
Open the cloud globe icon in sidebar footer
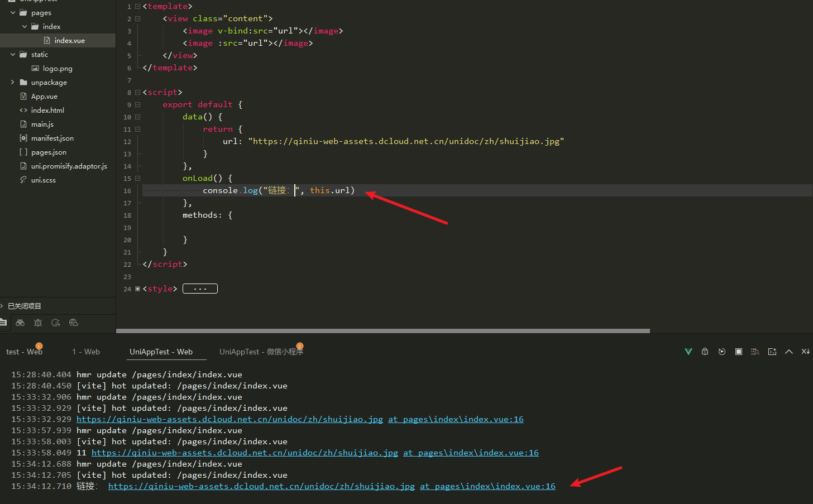click(x=74, y=323)
